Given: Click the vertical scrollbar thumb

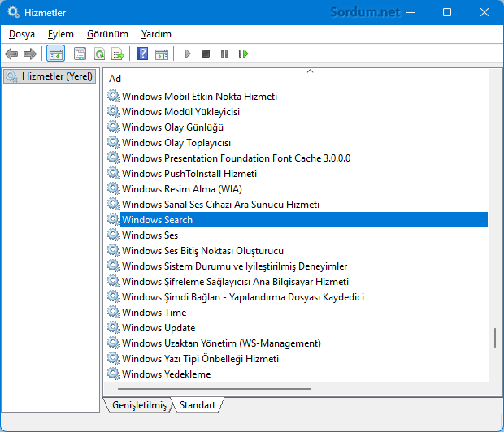Looking at the screenshot, I should [495, 338].
